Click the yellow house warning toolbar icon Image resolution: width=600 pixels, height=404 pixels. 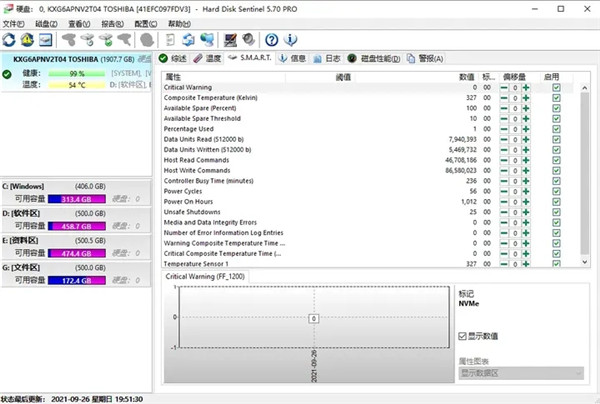coord(27,39)
